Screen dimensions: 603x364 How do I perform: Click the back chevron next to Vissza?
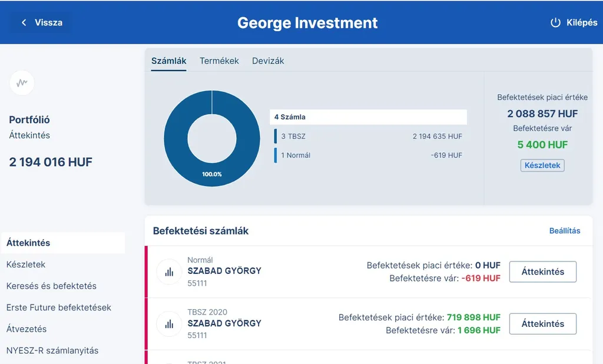24,22
